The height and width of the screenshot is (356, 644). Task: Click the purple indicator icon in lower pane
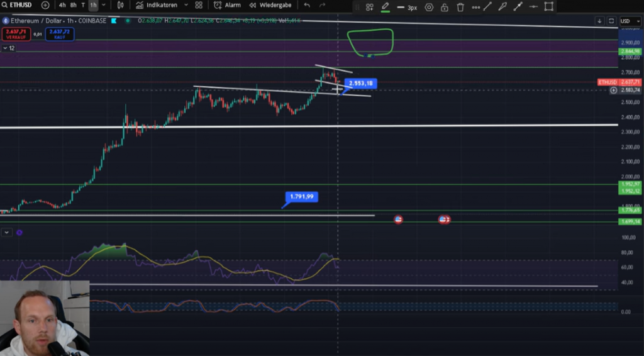pyautogui.click(x=19, y=232)
